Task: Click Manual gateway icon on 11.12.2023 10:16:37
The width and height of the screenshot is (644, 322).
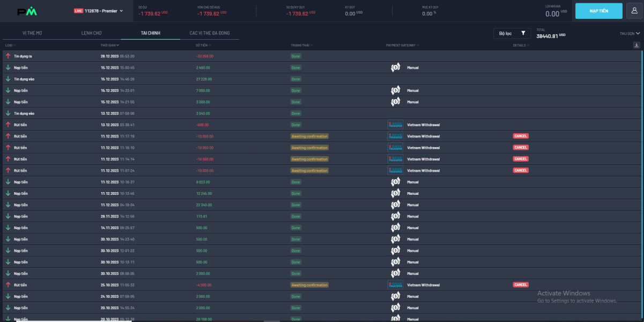Action: [395, 182]
